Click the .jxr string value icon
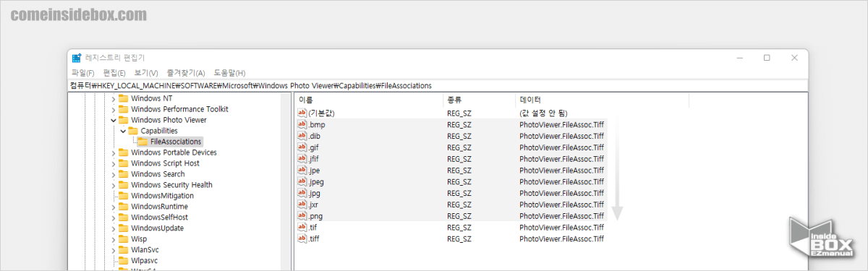This screenshot has width=868, height=271. tap(302, 205)
